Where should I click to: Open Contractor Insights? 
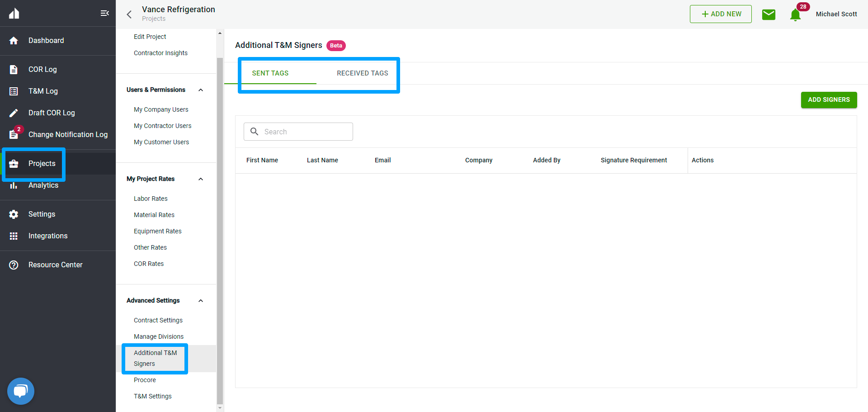(160, 53)
